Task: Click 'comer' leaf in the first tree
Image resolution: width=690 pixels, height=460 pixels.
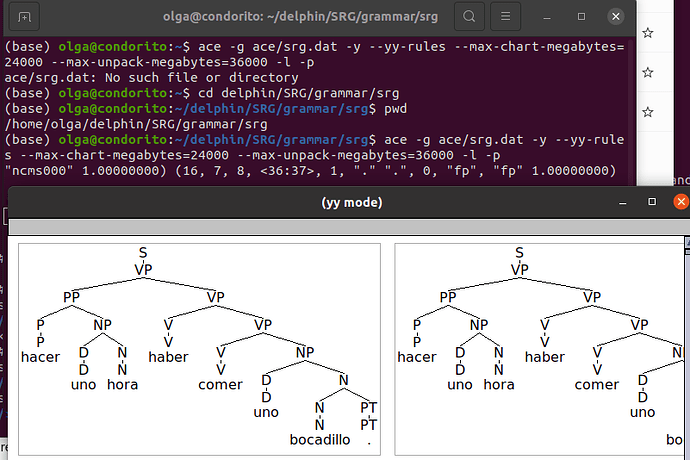Action: pos(220,385)
